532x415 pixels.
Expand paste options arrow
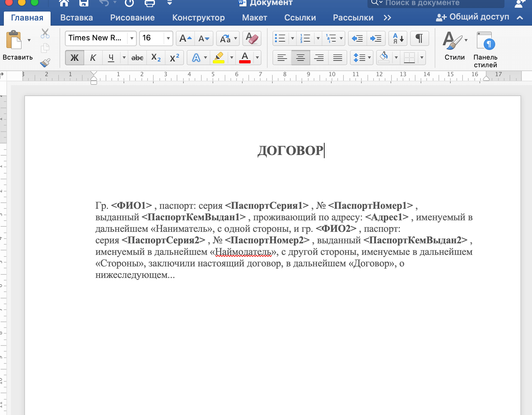click(x=29, y=40)
